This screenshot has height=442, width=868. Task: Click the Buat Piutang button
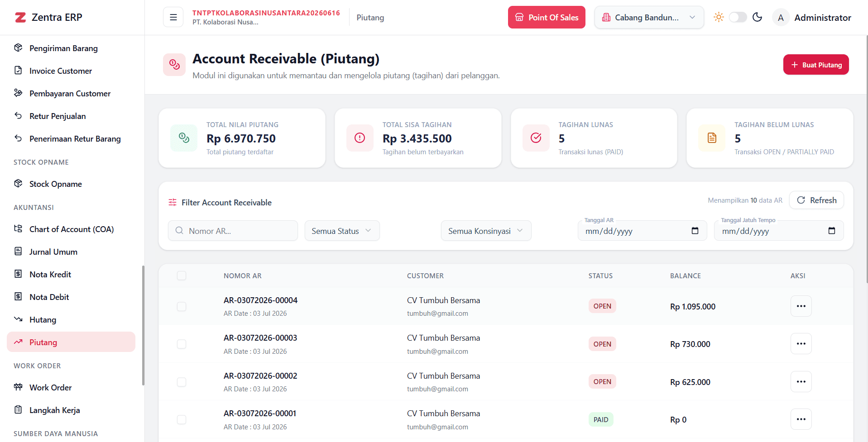coord(816,65)
